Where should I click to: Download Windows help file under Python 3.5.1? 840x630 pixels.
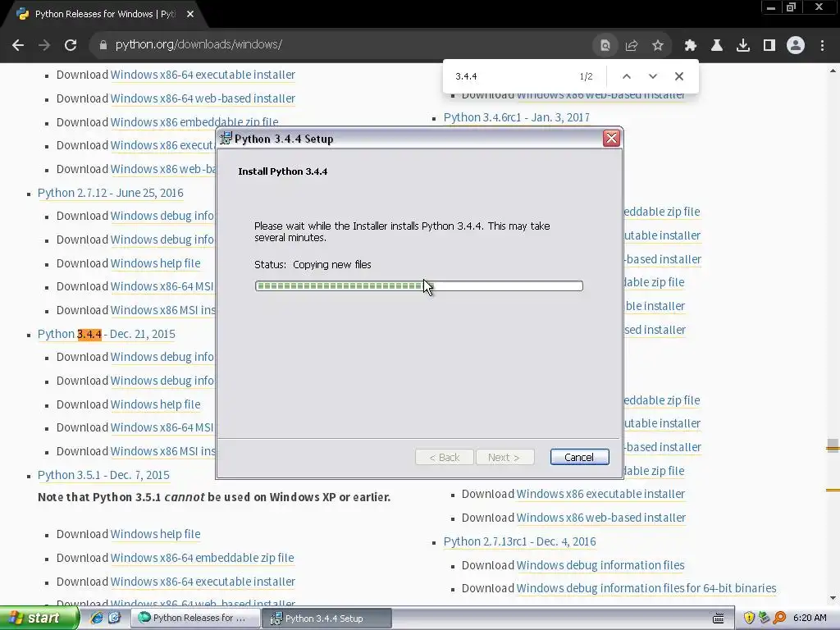[155, 534]
